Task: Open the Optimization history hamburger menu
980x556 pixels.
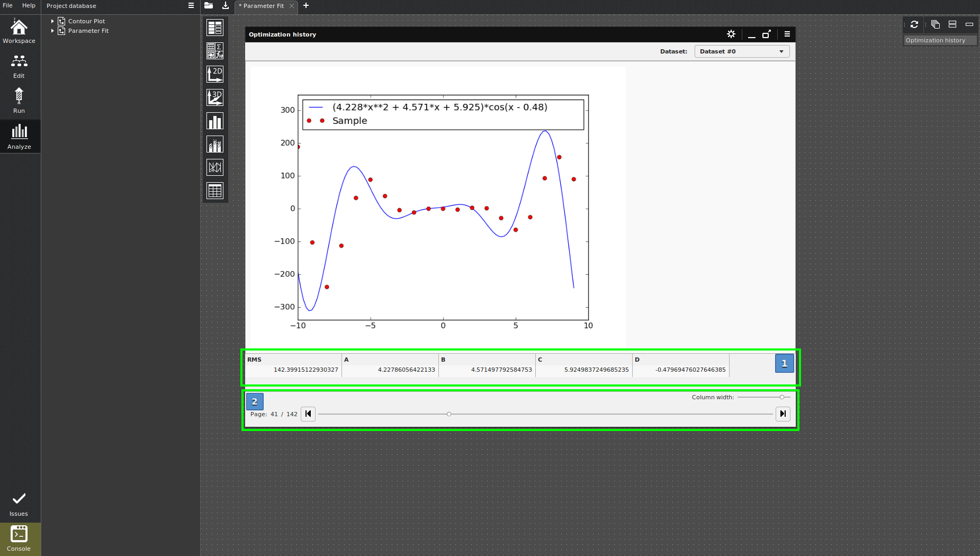Action: tap(787, 34)
